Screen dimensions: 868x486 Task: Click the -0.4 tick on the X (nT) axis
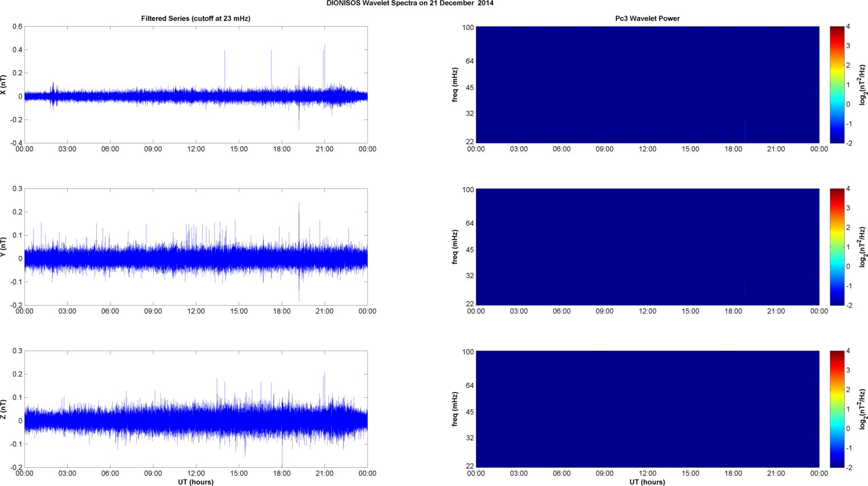click(x=16, y=143)
